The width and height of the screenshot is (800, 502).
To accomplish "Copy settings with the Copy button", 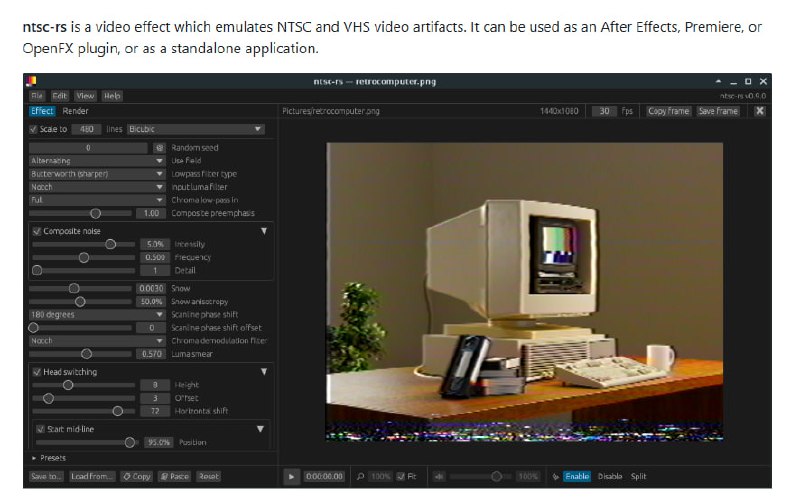I will click(x=137, y=477).
